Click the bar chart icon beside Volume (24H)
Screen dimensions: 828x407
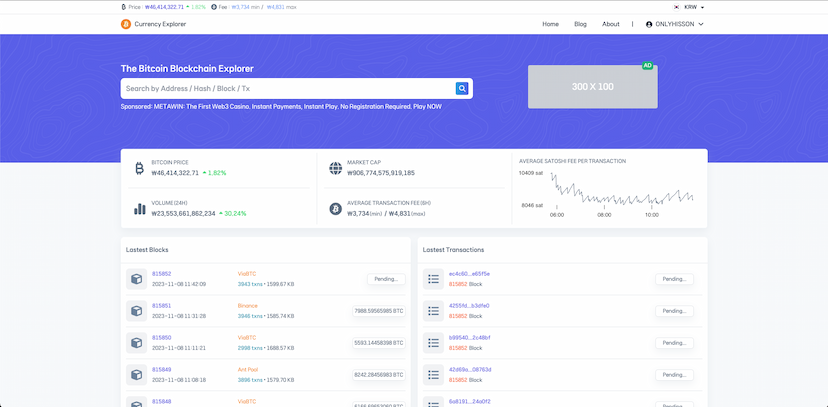coord(139,209)
